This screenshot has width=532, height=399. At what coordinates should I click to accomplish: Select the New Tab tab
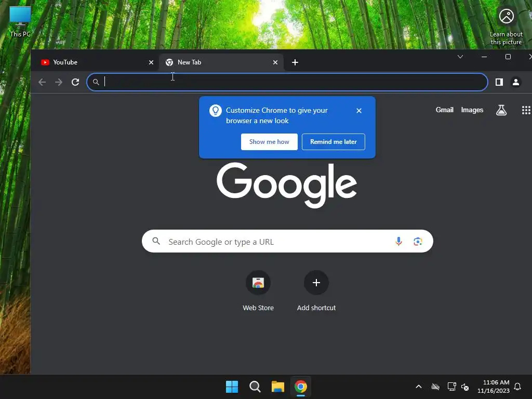[221, 62]
